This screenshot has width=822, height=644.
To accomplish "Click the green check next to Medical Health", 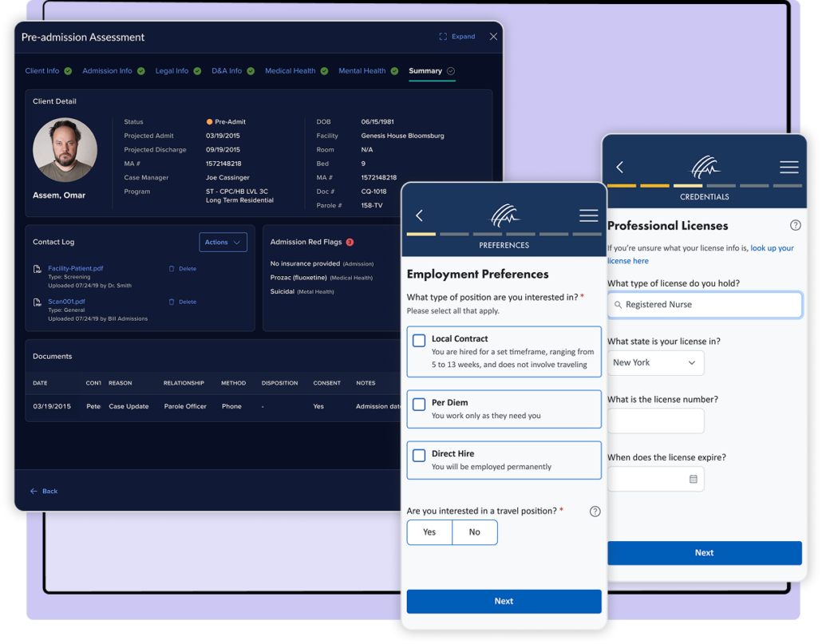I will point(325,71).
